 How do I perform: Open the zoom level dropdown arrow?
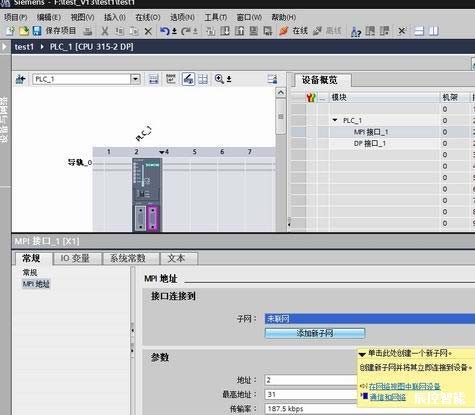coord(229,79)
